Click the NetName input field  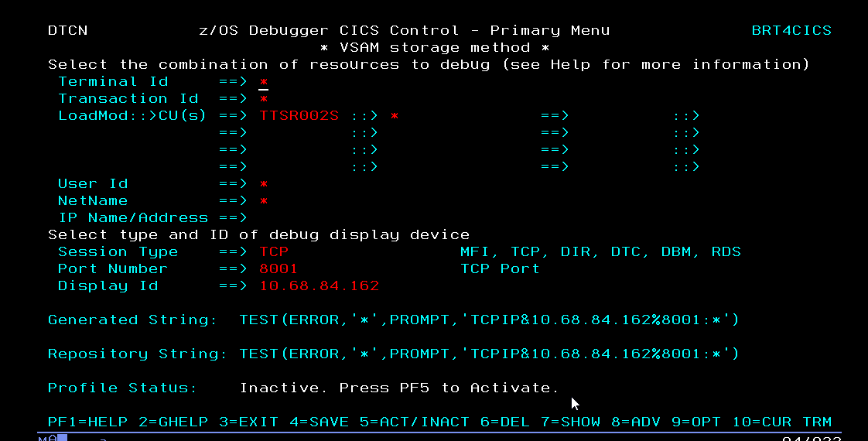point(264,201)
